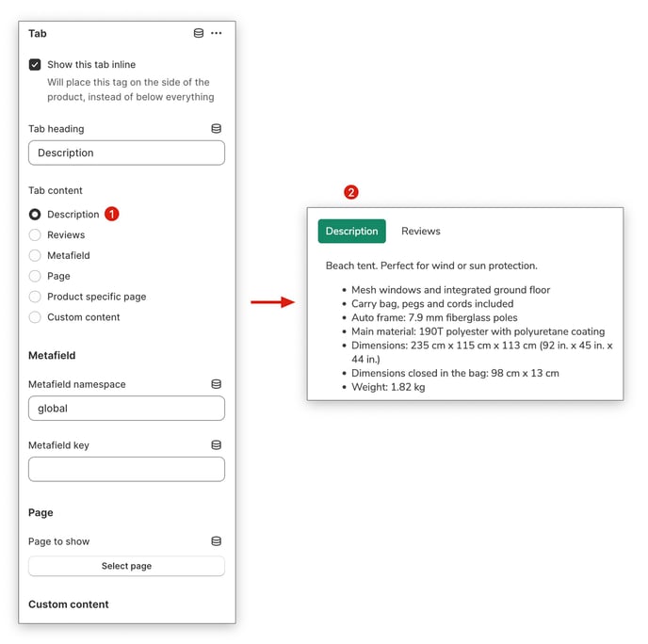648x644 pixels.
Task: Click the database icon in Tab header
Action: click(198, 33)
